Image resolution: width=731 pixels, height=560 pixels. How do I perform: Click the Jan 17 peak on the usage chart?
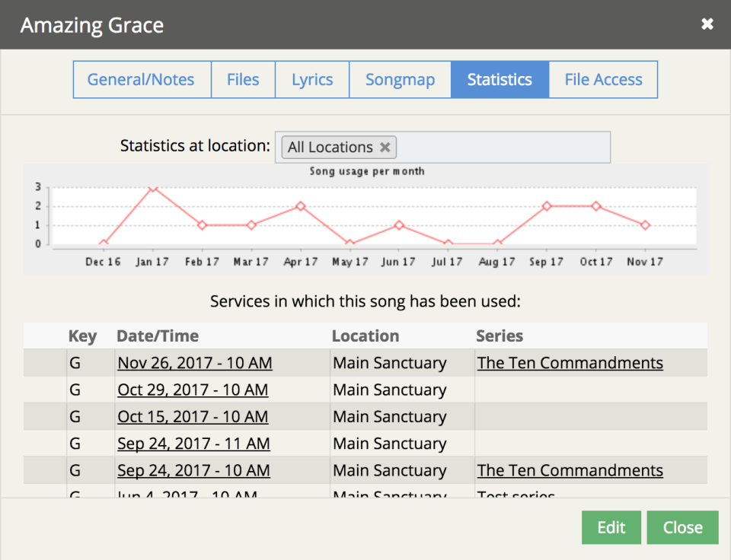click(152, 188)
